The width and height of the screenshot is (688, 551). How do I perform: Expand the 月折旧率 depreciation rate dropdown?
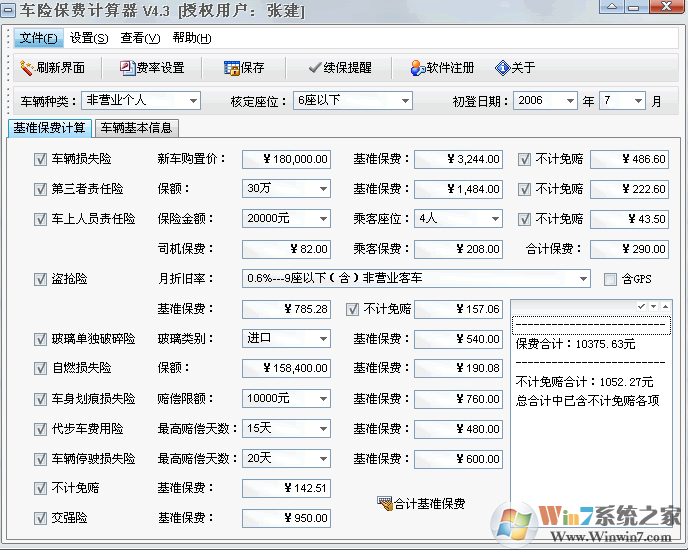pos(582,279)
